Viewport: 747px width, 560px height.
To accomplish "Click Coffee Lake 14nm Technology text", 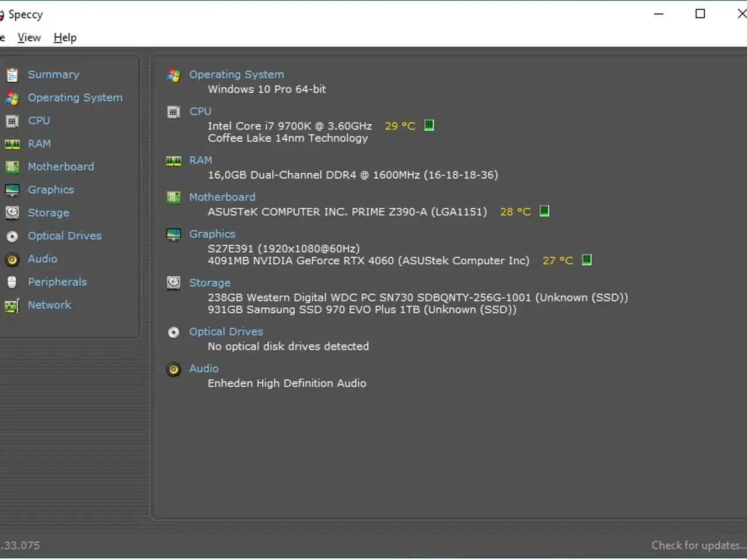I will pos(288,138).
